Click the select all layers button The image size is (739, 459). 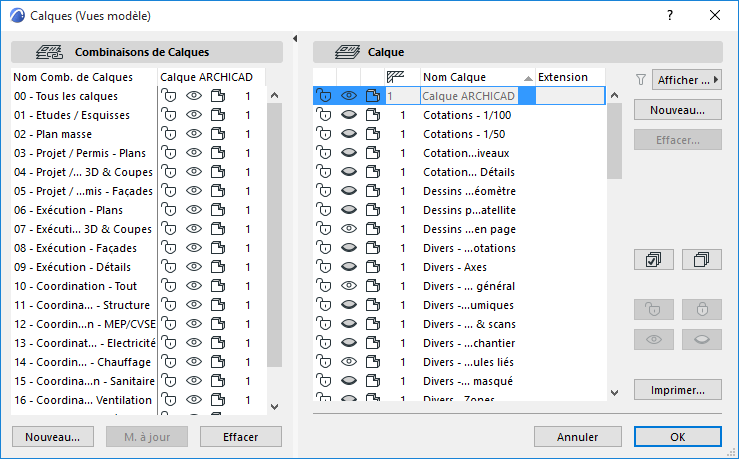point(653,259)
